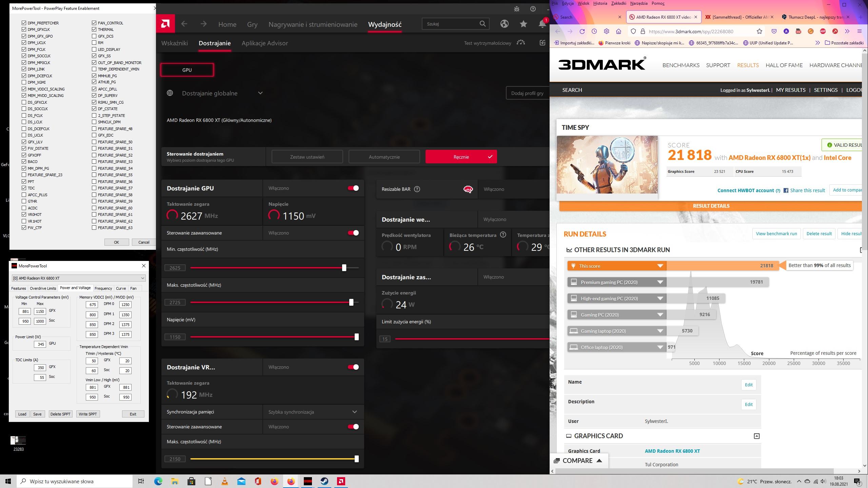Open Steam from taskbar
Image resolution: width=868 pixels, height=488 pixels.
pyautogui.click(x=324, y=481)
